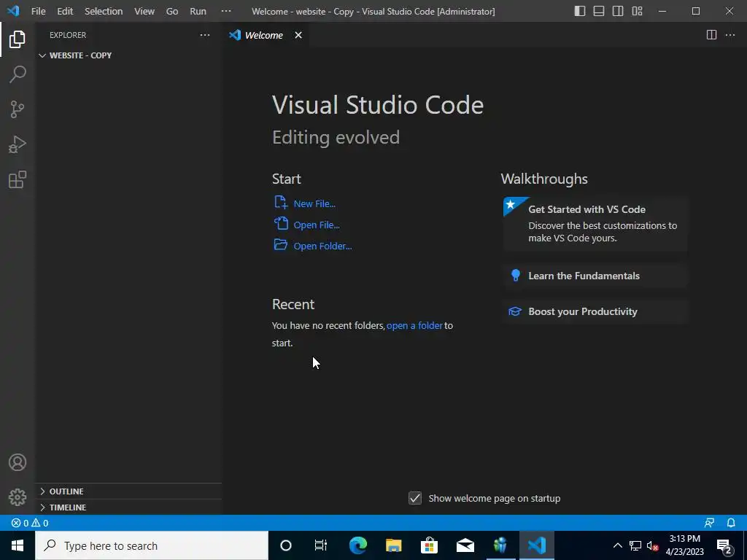
Task: Collapse the WEBSITE - COPY folder section
Action: coord(128,55)
